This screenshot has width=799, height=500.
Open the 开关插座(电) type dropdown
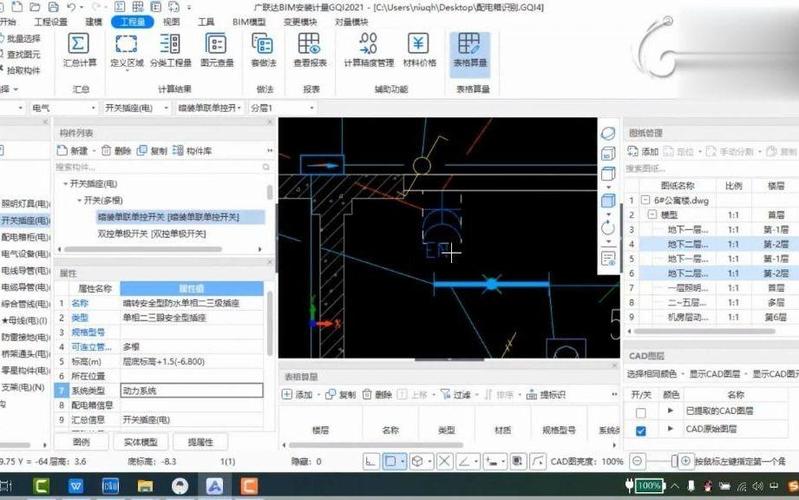[x=166, y=108]
